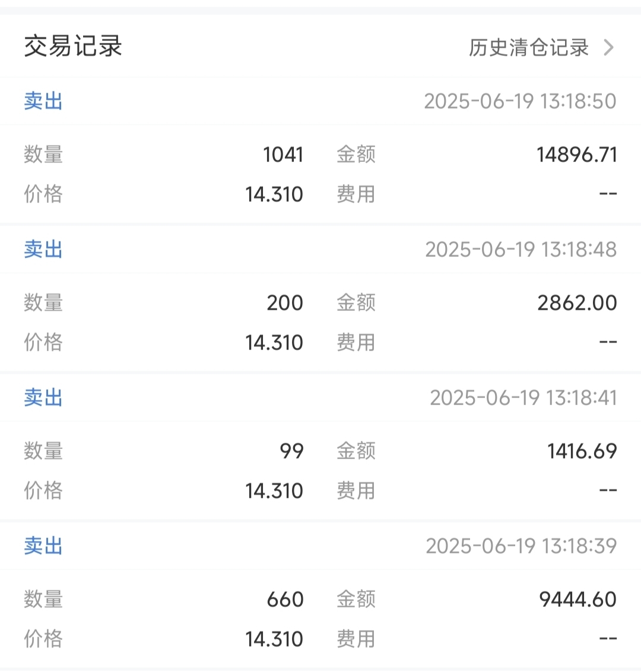The width and height of the screenshot is (641, 672).
Task: Click the amount 14896.71
Action: 577,155
